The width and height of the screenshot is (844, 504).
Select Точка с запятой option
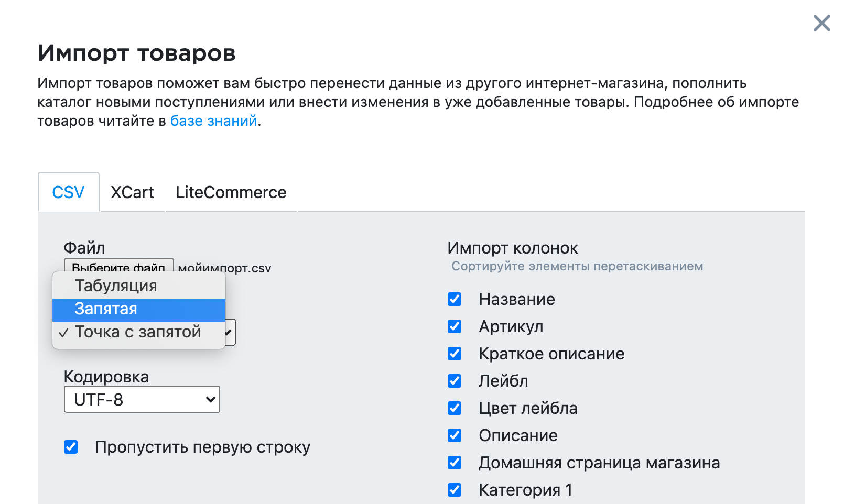tap(139, 332)
